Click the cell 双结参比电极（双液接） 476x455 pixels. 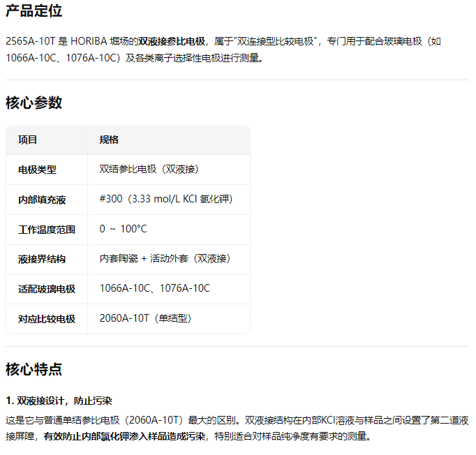[149, 169]
